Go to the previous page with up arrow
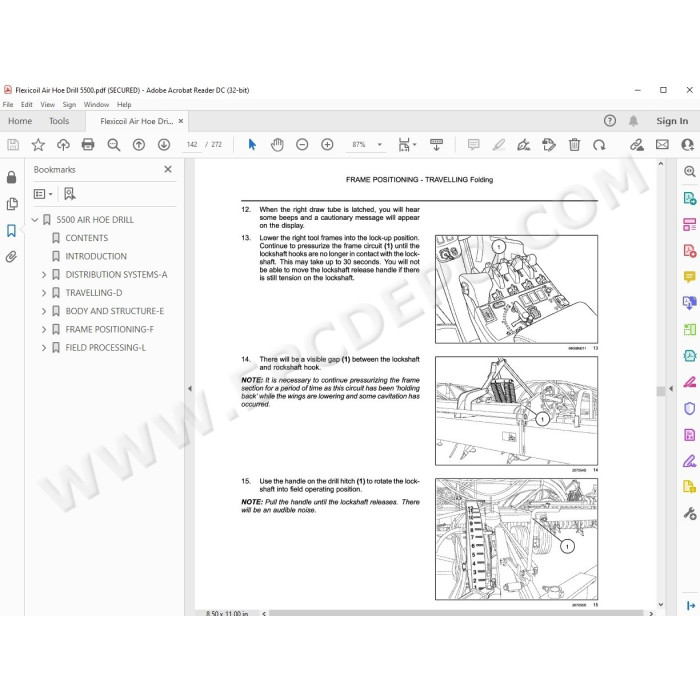Screen dimensions: 700x700 [x=139, y=145]
